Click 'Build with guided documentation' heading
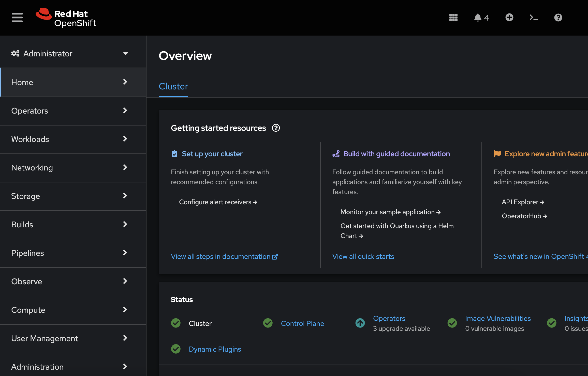Screen dimensions: 588x376 point(396,154)
